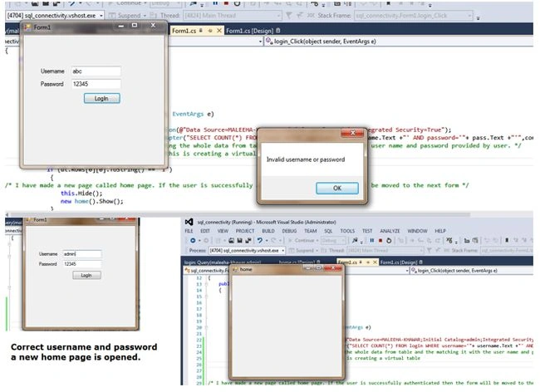The width and height of the screenshot is (540, 392).
Task: Open the WINDOW menu
Action: tap(417, 231)
